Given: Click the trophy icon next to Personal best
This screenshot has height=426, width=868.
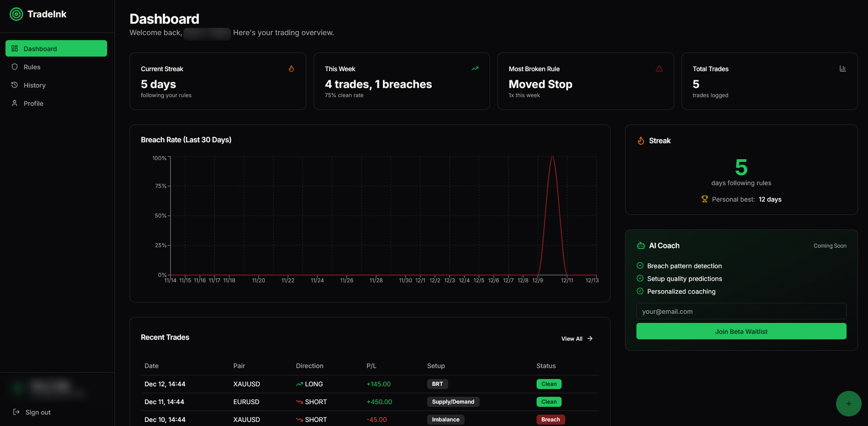Looking at the screenshot, I should [705, 199].
